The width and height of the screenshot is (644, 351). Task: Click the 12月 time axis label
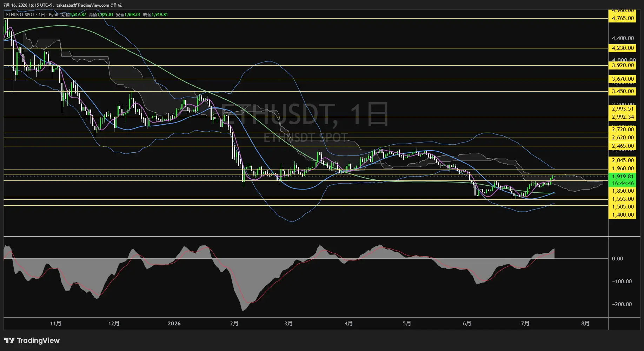114,323
